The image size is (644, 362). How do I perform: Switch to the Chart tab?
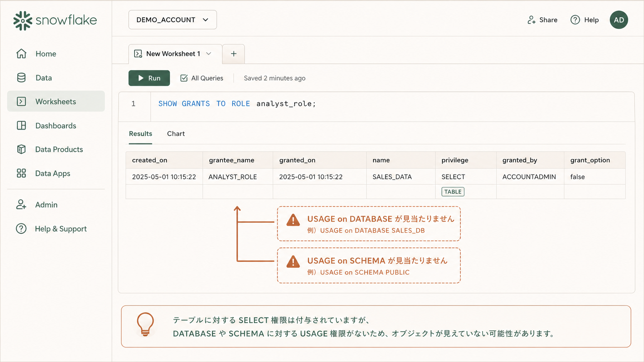[x=176, y=133]
